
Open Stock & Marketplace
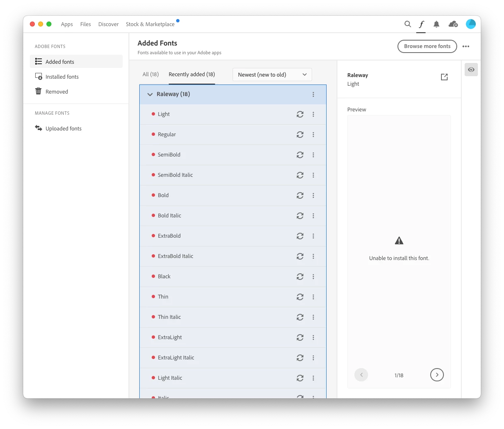click(150, 24)
